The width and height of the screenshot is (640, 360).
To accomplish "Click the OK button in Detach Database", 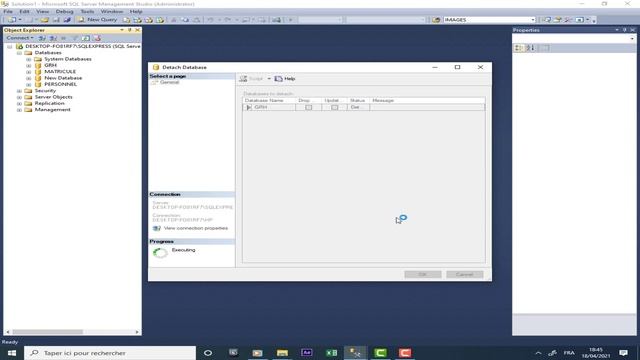I will pos(422,274).
